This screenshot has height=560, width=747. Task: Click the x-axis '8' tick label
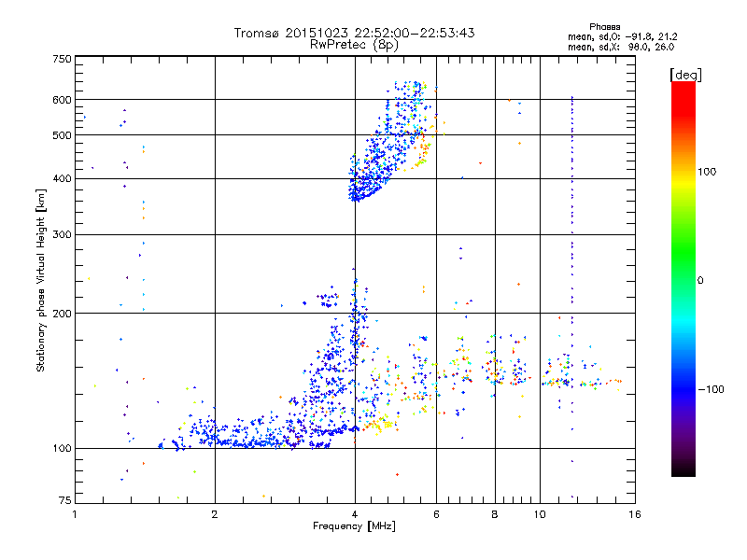495,514
